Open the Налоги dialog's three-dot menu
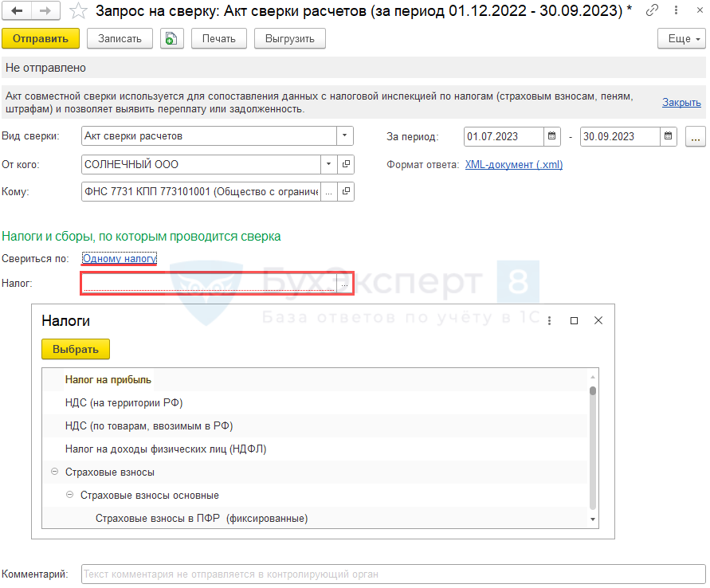 (549, 320)
